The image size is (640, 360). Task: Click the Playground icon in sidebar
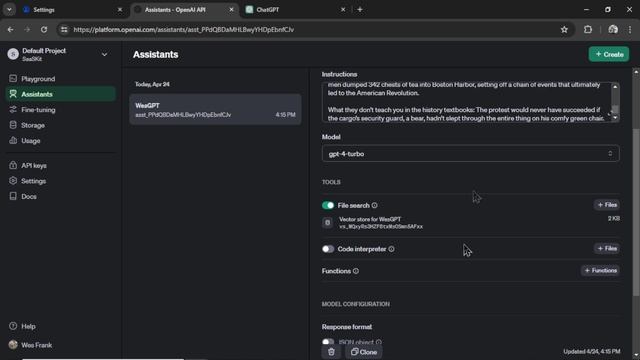coord(13,78)
